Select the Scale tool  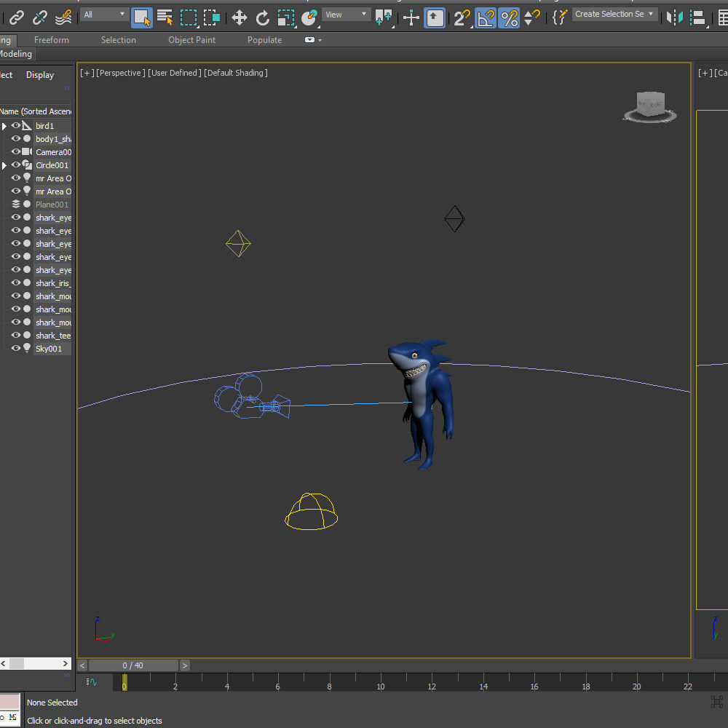[x=286, y=17]
